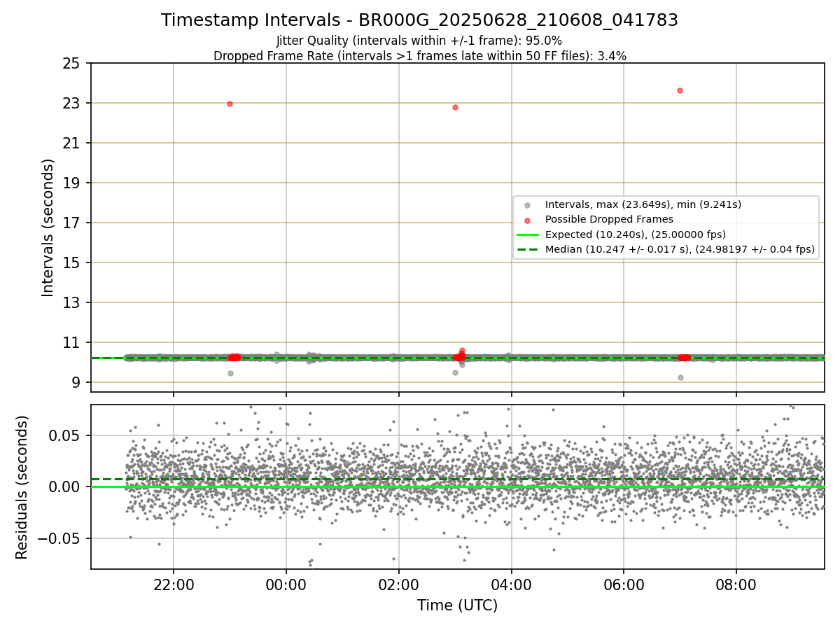Click the x-axis tick label 02:00
Screen dimensions: 840x630
pos(399,584)
